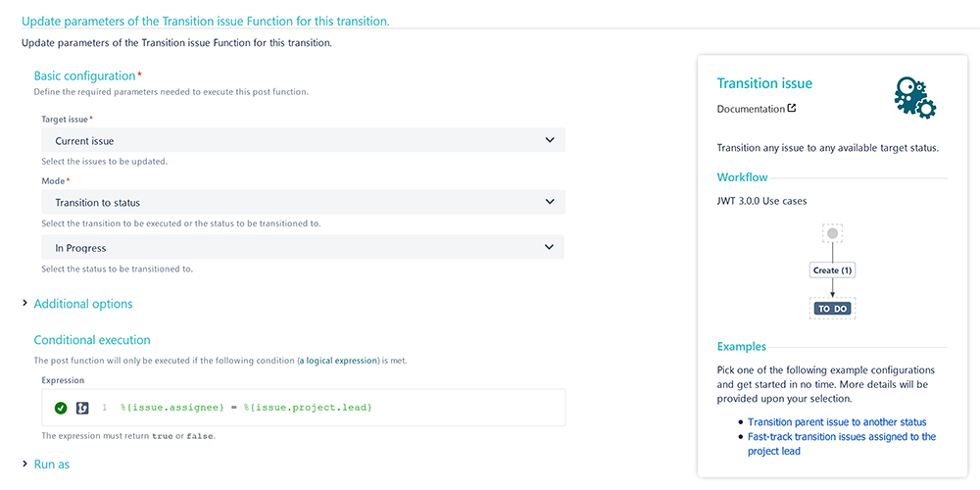Click the Examples heading in side panel

pyautogui.click(x=741, y=346)
